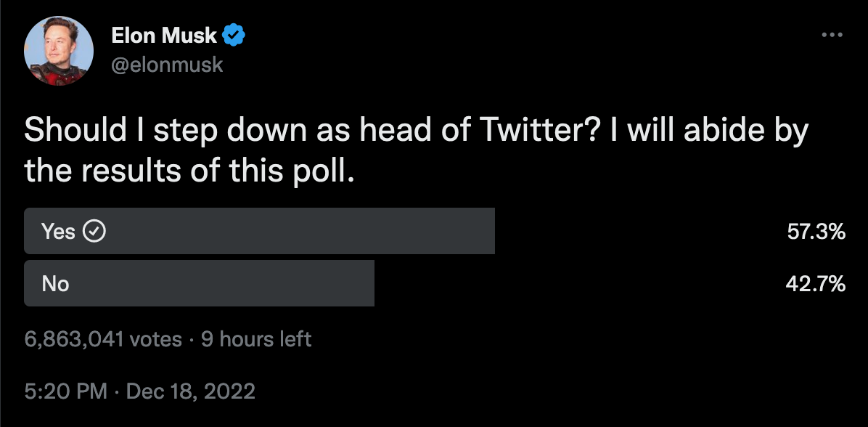
Task: Select the Yes poll option bar
Action: tap(259, 231)
